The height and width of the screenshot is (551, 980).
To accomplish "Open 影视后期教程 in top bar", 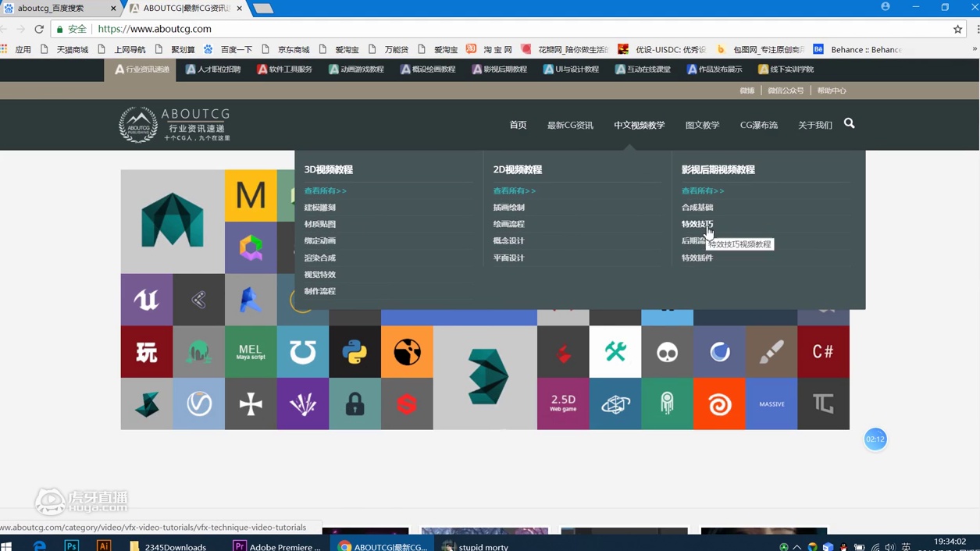I will [499, 69].
